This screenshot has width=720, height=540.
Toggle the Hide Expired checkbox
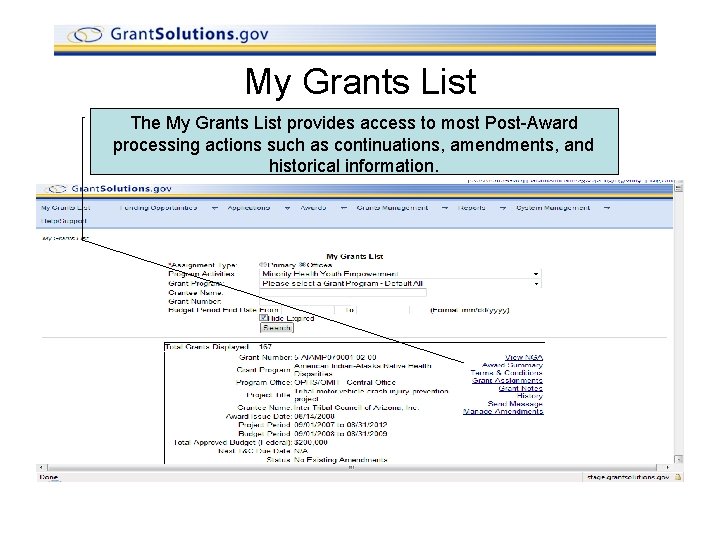263,318
